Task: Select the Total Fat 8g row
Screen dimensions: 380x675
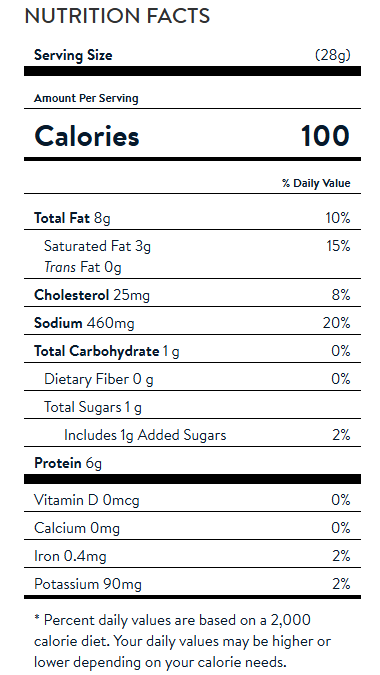Action: (x=192, y=218)
